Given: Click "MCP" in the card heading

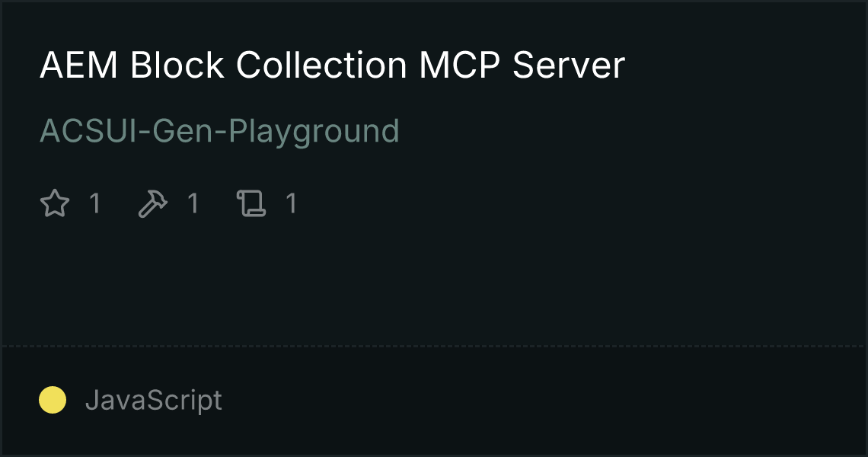Looking at the screenshot, I should click(460, 65).
